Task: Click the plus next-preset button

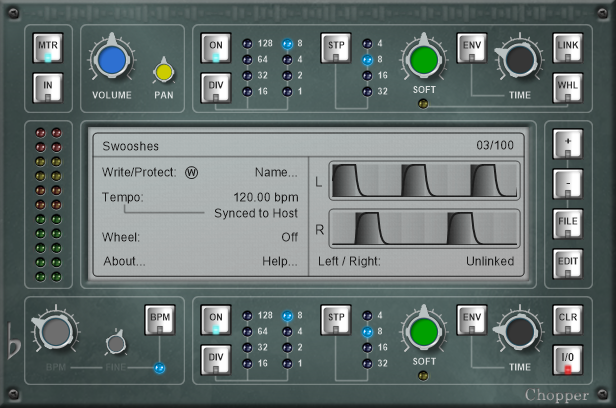Action: pos(567,143)
